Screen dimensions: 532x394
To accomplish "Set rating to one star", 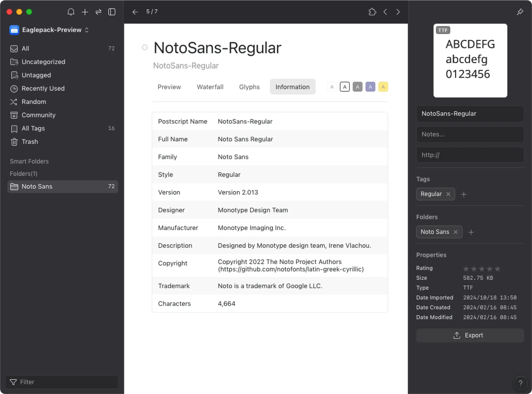I will (x=466, y=269).
